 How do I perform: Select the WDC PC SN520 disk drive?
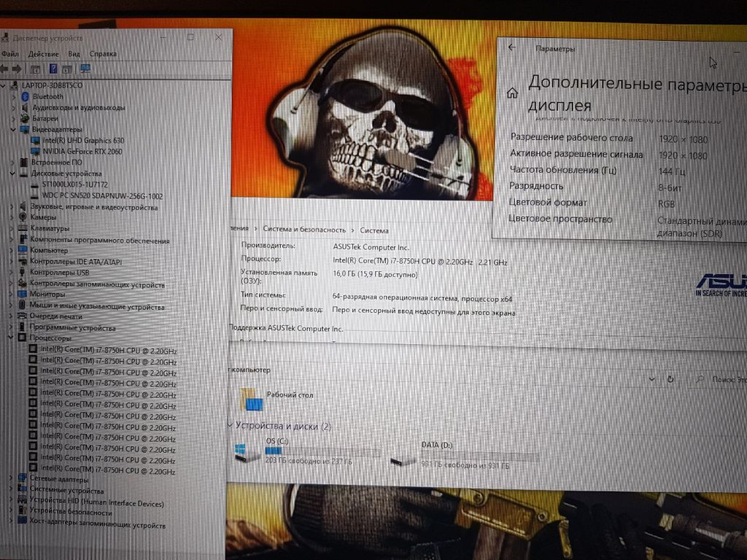point(102,196)
